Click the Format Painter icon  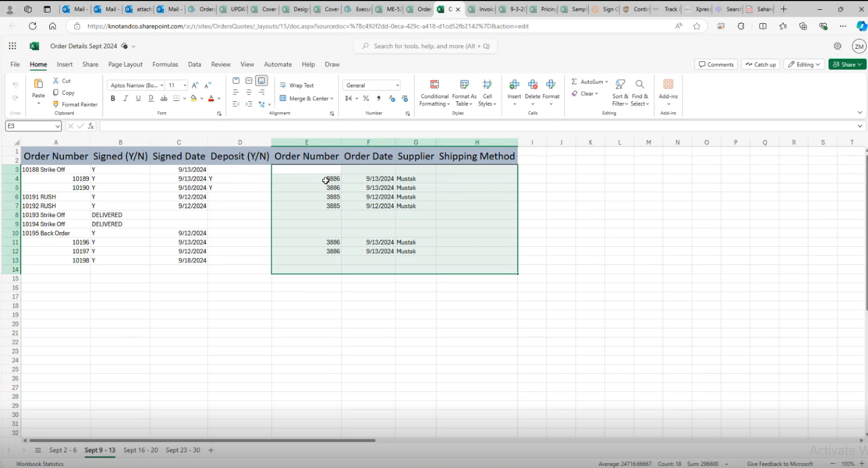click(56, 104)
